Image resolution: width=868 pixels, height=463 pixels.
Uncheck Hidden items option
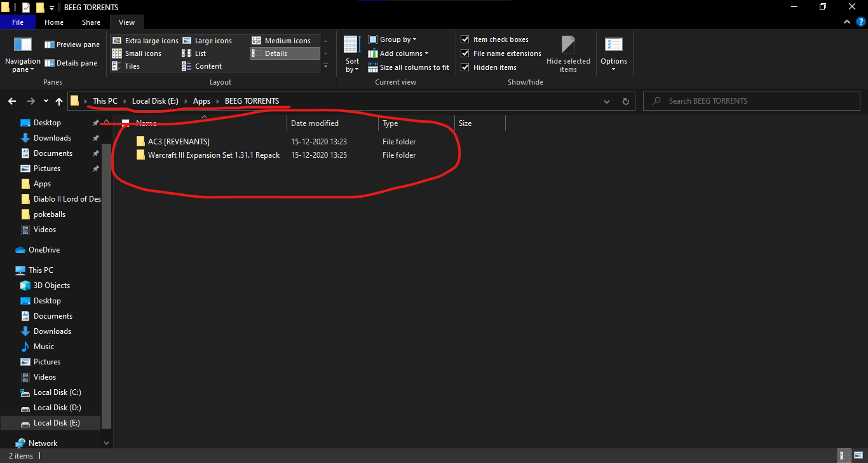point(488,67)
